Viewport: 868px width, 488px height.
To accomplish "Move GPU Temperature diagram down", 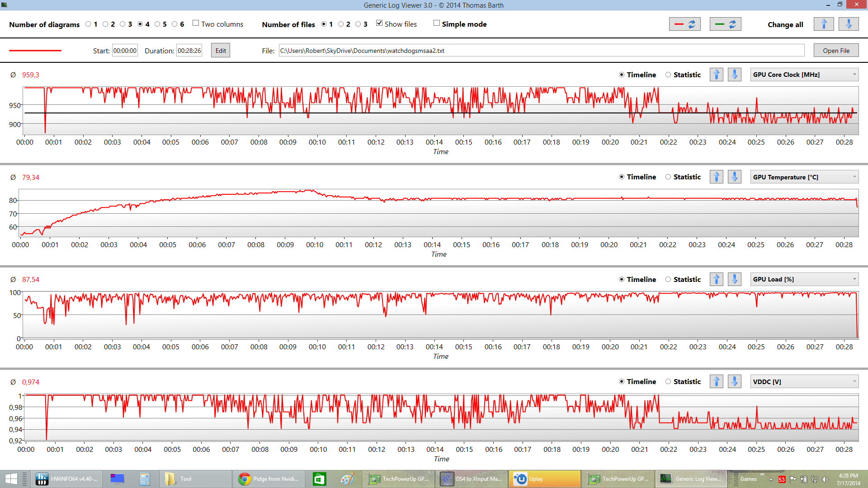I will (x=735, y=177).
